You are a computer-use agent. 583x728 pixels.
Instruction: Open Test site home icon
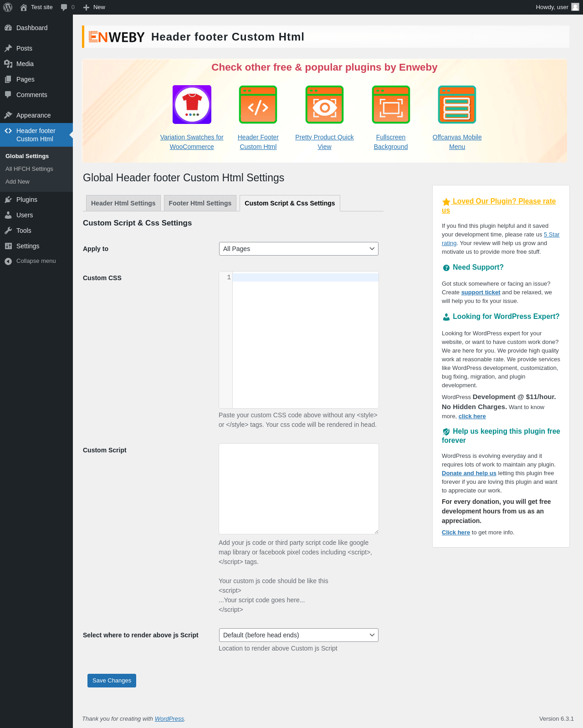tap(24, 7)
